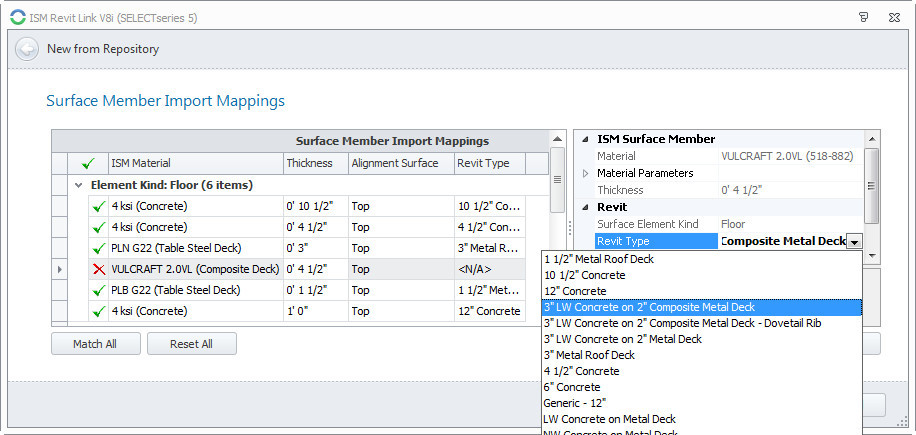
Task: Sort by Revit Type column header
Action: (x=490, y=163)
